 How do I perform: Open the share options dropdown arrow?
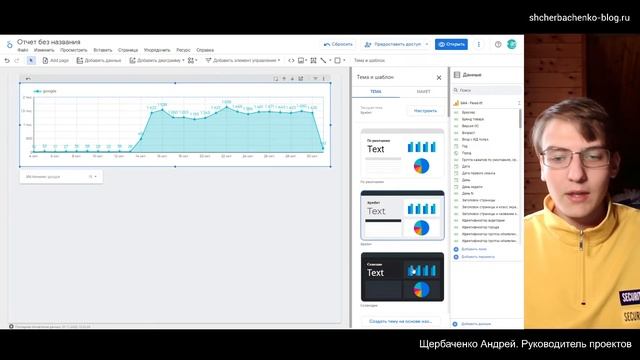click(427, 44)
